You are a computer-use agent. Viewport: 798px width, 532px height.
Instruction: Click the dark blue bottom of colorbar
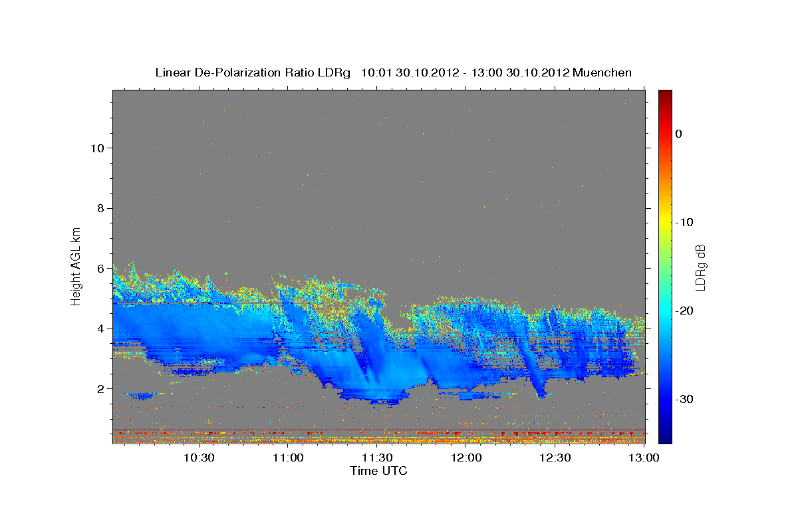665,436
